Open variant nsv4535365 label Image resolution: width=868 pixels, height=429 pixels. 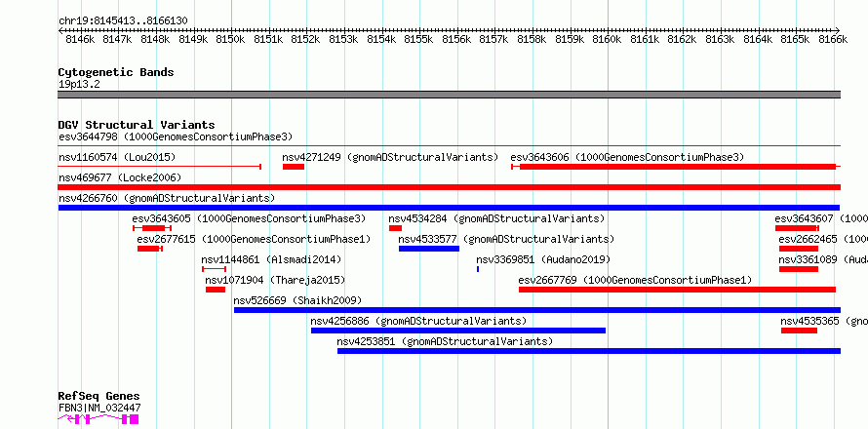coord(824,321)
